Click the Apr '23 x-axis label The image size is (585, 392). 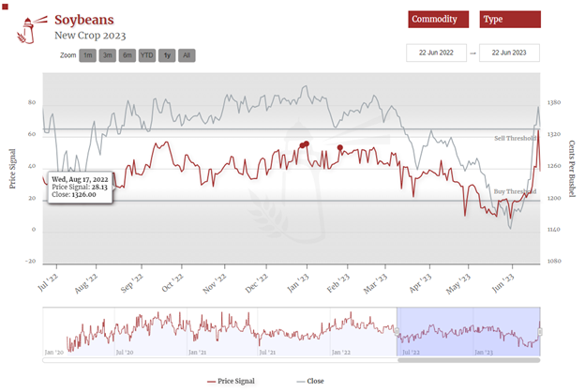(420, 283)
